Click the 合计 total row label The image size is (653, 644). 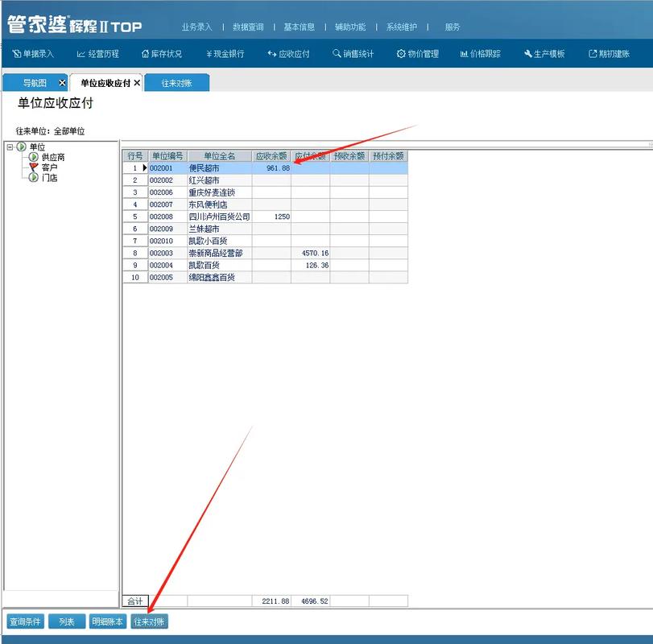coord(135,601)
